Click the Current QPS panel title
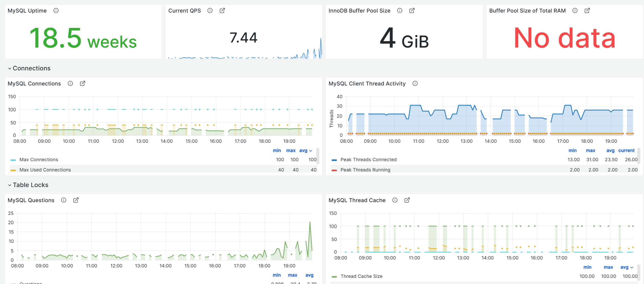644x284 pixels. pyautogui.click(x=184, y=10)
